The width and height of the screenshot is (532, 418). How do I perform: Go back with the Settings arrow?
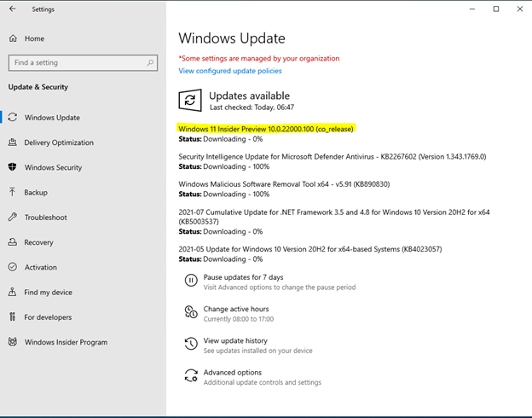(13, 9)
